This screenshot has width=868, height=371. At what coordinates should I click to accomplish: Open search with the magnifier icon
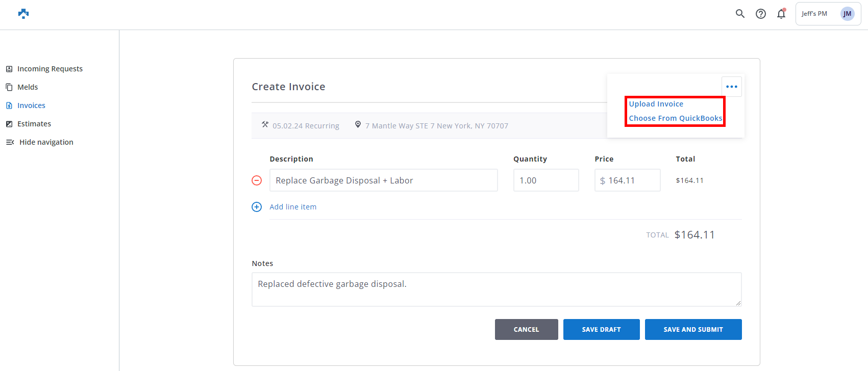tap(740, 14)
